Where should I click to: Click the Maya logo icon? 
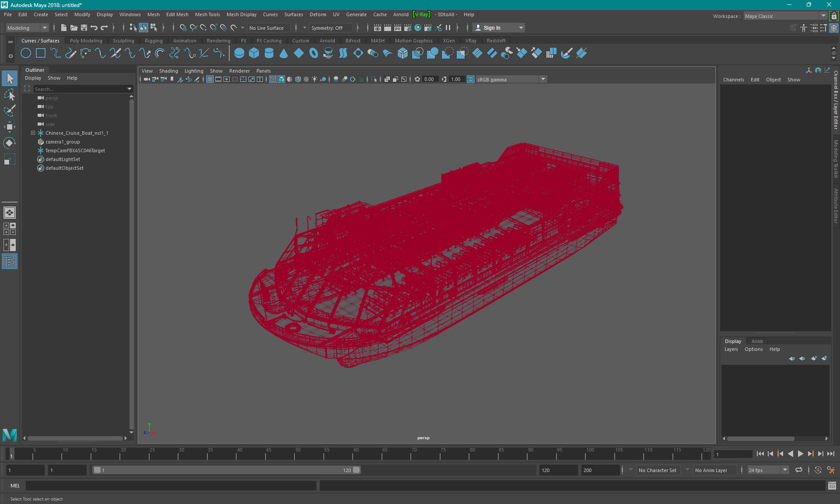(x=10, y=435)
